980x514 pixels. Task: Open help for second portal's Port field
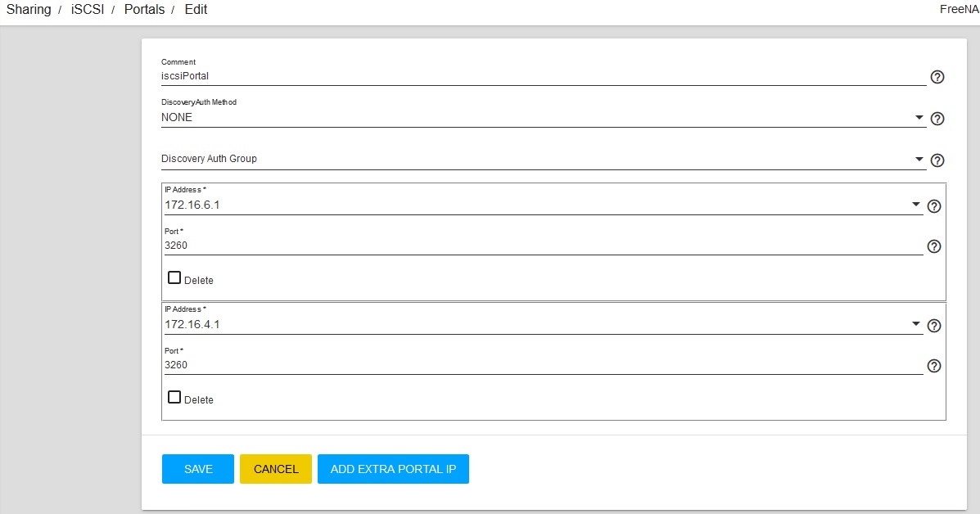934,366
